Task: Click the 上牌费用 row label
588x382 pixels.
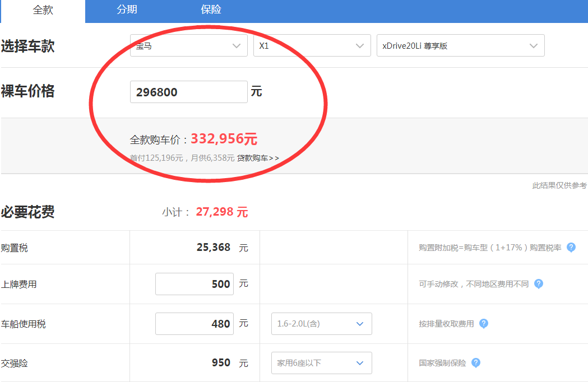Action: coord(18,284)
